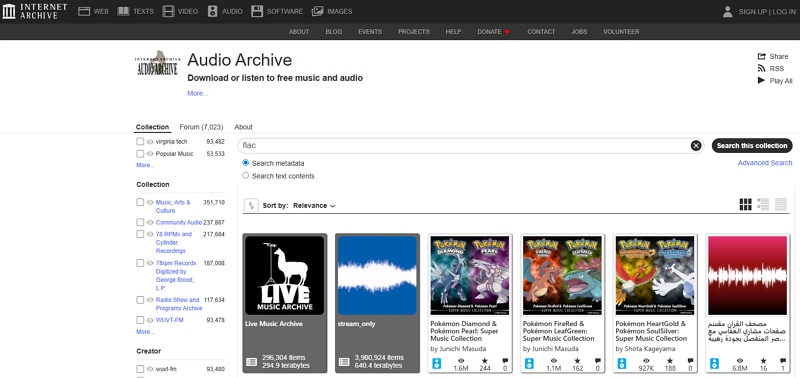
Task: Open the Software floppy disk icon
Action: 257,11
